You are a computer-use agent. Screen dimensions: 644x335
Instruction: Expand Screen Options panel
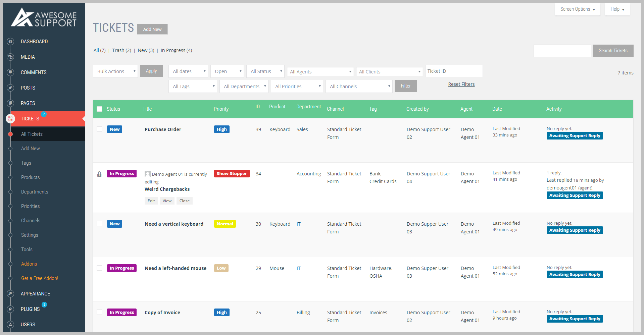(x=578, y=9)
